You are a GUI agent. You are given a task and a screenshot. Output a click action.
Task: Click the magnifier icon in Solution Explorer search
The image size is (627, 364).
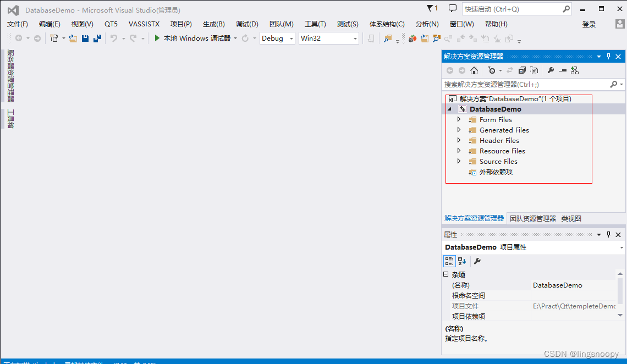pos(613,84)
